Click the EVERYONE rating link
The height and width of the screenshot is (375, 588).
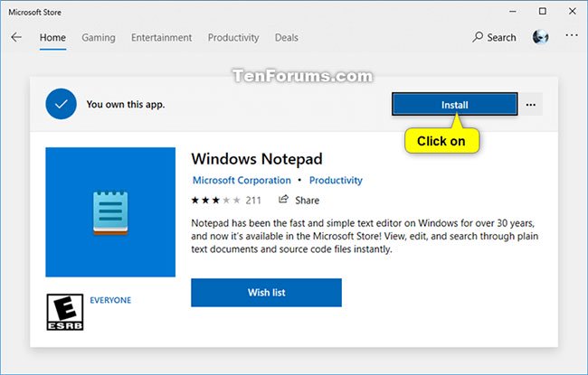110,300
